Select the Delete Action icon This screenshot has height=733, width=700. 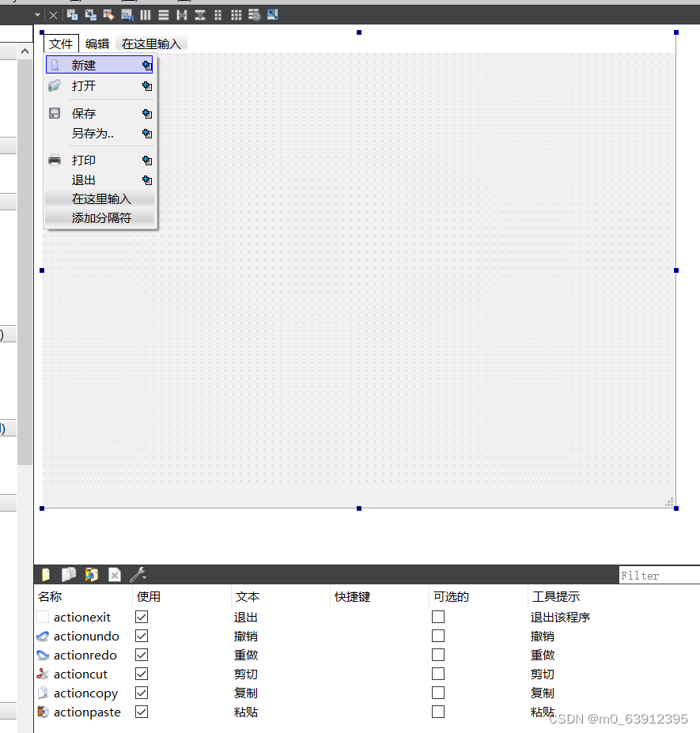(x=114, y=574)
